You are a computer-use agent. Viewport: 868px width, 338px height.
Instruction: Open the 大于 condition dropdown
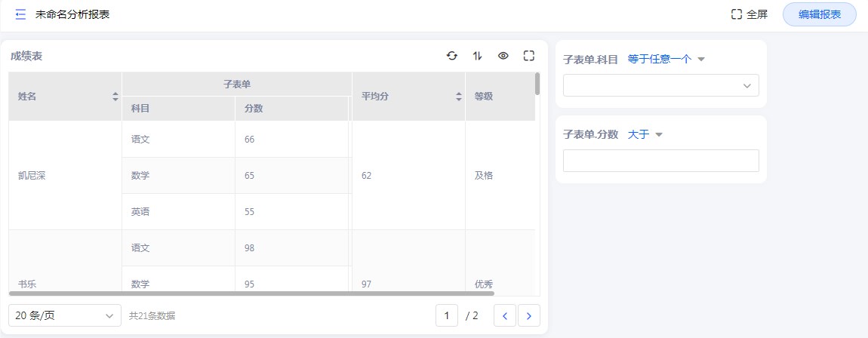coord(645,135)
